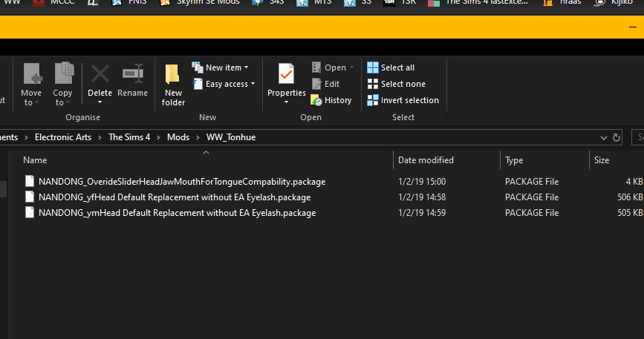Click file icon of yfHead Default Replacement package
This screenshot has width=644, height=339.
[30, 197]
